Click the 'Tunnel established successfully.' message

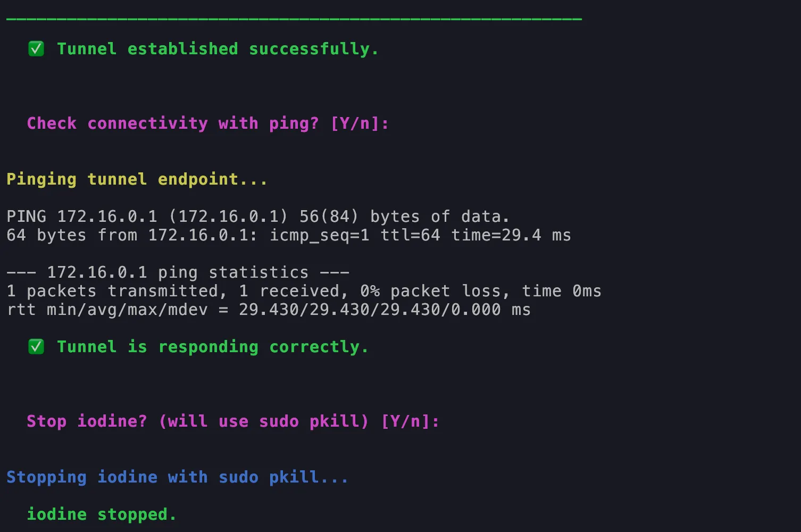[x=217, y=49]
